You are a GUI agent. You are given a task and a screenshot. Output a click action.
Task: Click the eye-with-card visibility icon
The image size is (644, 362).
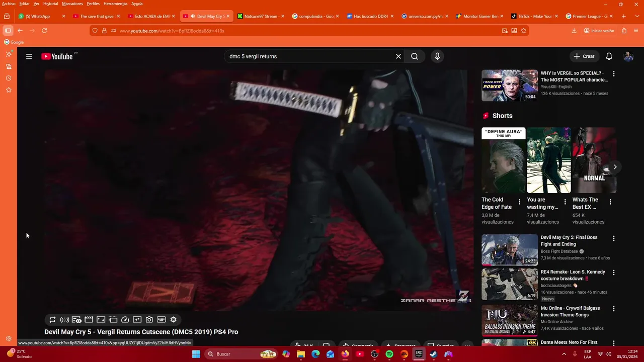coord(76,320)
